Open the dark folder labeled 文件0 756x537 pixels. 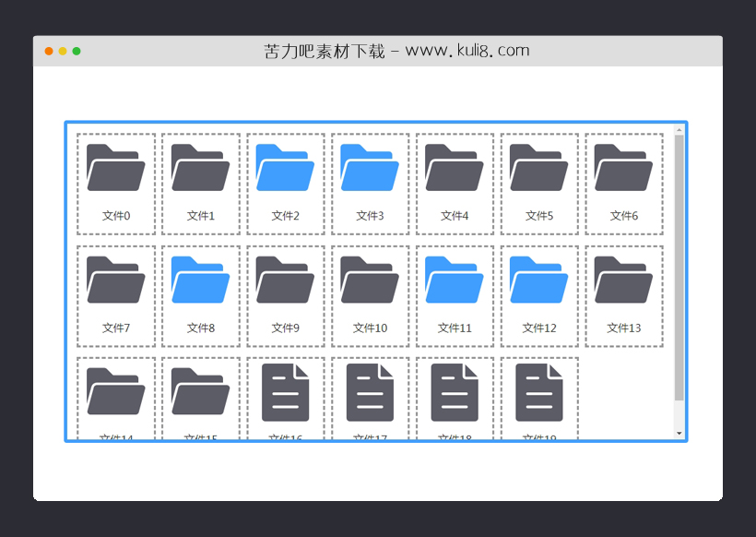click(115, 171)
